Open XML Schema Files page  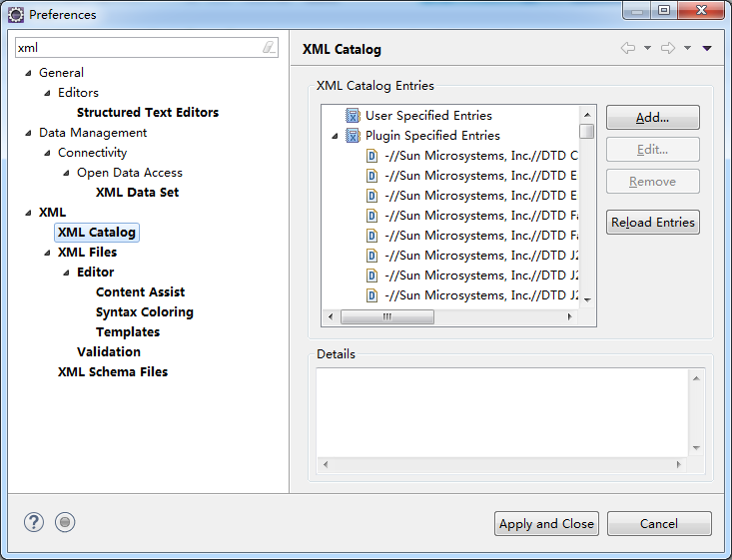coord(113,372)
